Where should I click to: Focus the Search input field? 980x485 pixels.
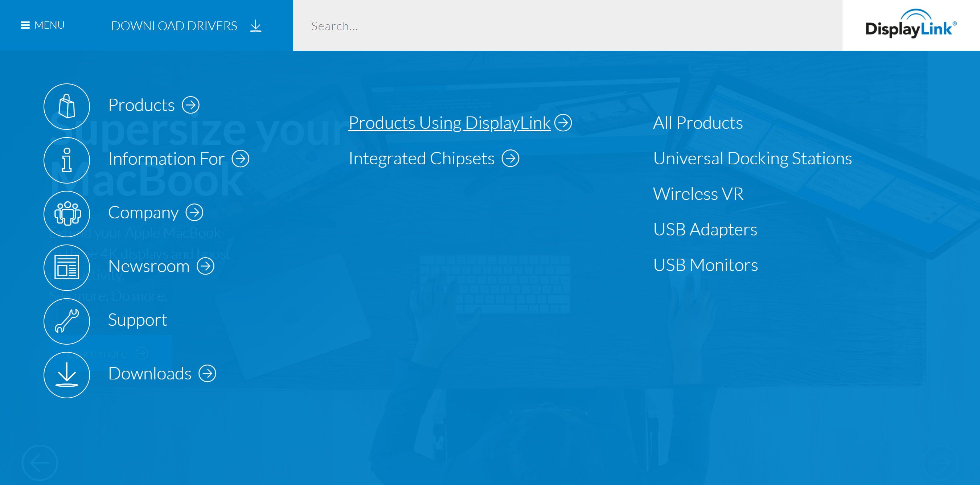click(x=567, y=25)
